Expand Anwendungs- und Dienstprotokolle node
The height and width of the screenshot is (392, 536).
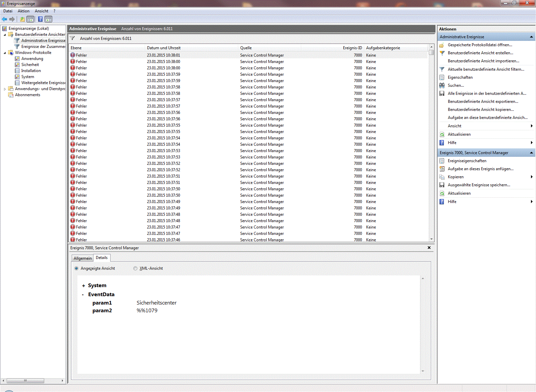click(5, 89)
